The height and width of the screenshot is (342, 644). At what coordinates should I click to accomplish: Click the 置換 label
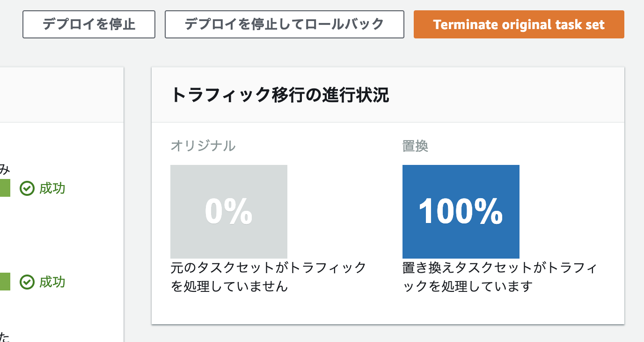[x=415, y=146]
